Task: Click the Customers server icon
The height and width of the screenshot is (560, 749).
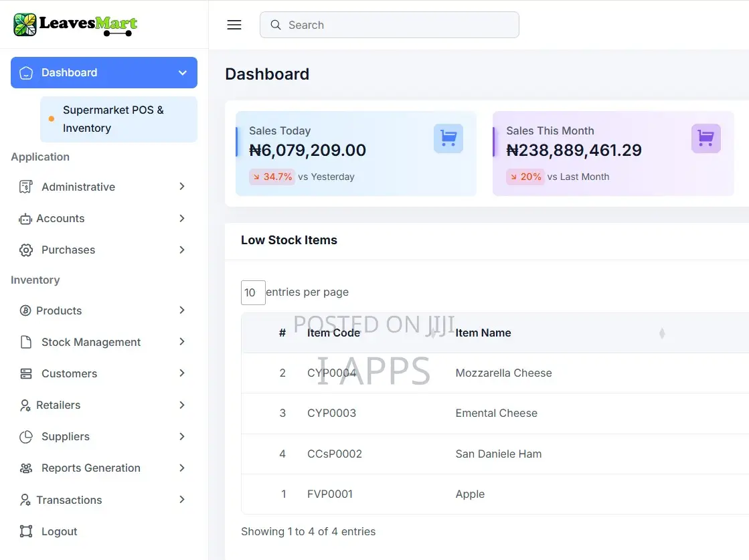Action: (x=26, y=374)
